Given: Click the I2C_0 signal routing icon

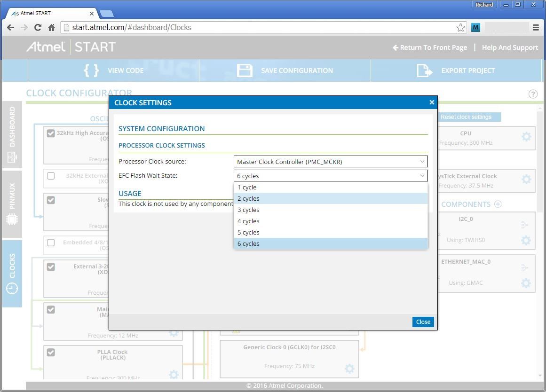Looking at the screenshot, I should (525, 225).
